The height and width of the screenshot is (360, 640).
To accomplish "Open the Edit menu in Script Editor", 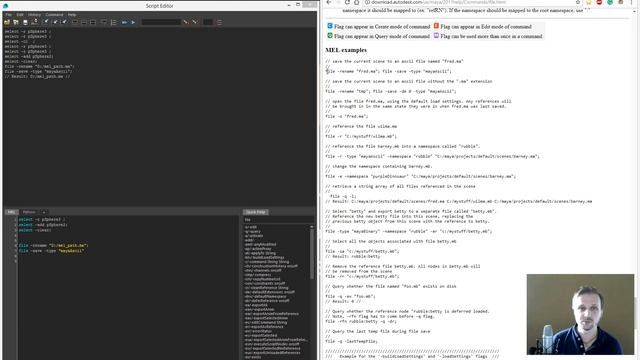I will click(20, 15).
